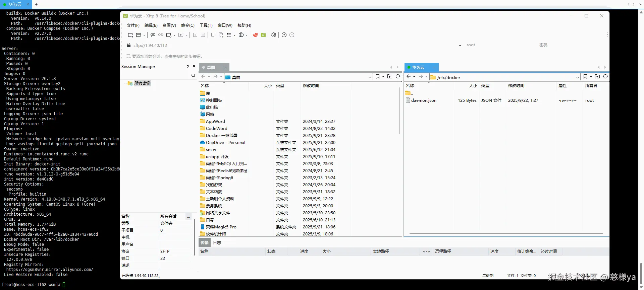Click Back arrow in local 桌面 pane
Screen dimensions: 644x290
pos(203,77)
